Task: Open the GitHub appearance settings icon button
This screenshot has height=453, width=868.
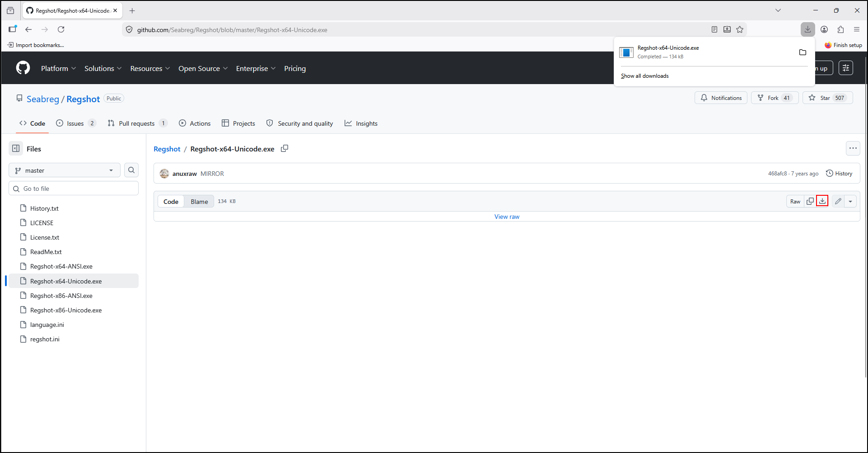Action: tap(846, 68)
